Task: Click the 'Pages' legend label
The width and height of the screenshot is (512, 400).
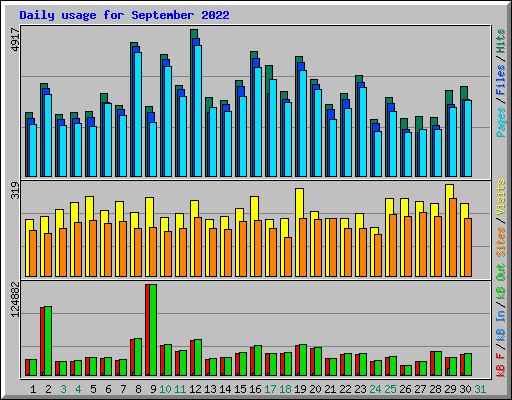Action: click(501, 122)
